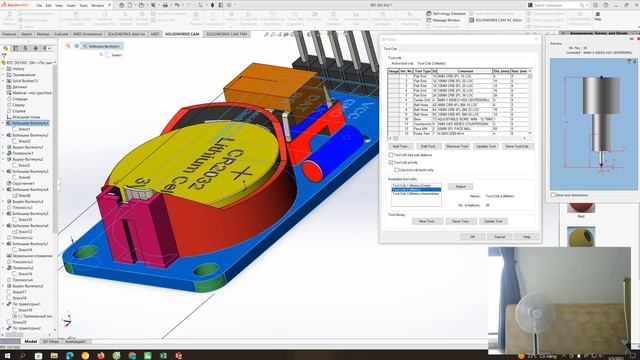Click the Material <not specified> icon in the tree
Image resolution: width=640 pixels, height=360 pixels.
9,93
